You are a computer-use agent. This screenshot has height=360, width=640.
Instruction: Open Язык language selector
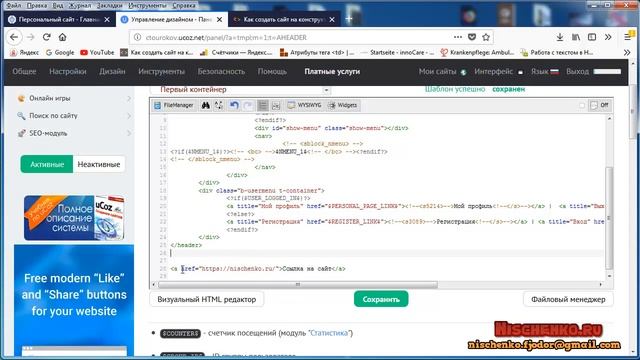tap(544, 71)
